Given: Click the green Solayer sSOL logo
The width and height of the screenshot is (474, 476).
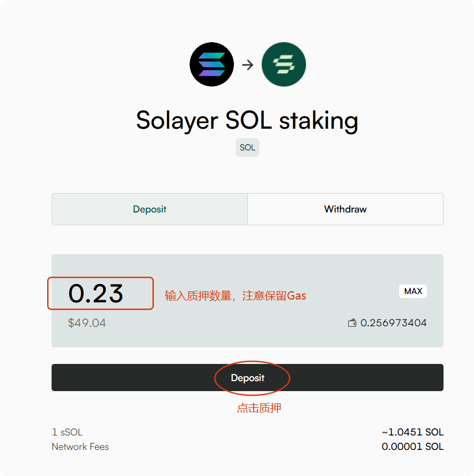Looking at the screenshot, I should click(283, 64).
